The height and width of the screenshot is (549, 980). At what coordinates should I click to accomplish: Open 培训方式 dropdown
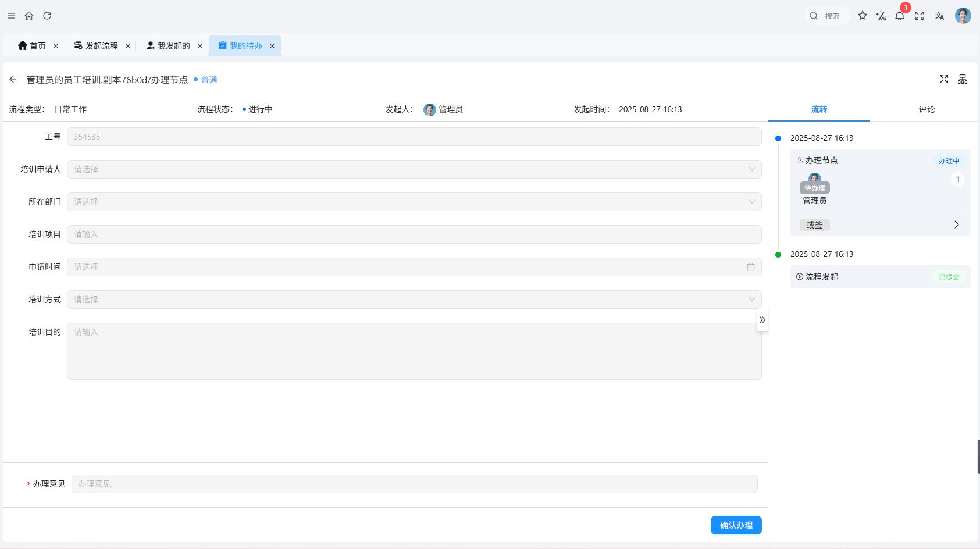click(x=414, y=300)
